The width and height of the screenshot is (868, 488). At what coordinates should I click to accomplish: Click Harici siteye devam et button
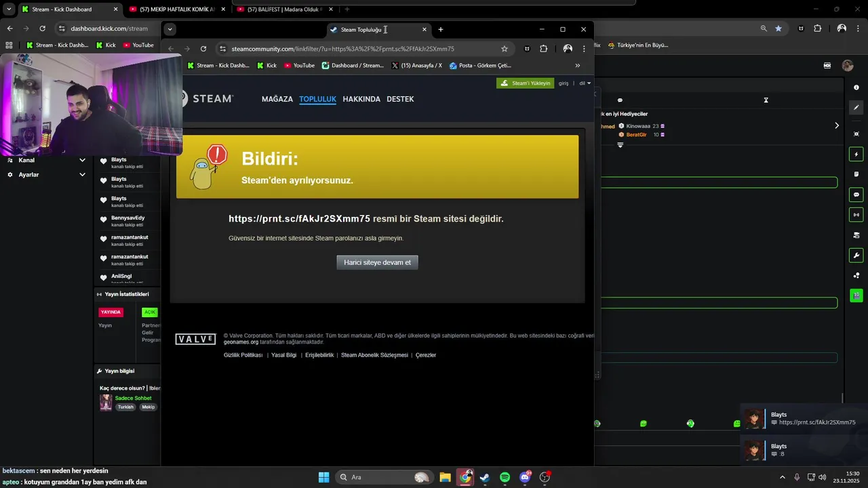coord(378,262)
